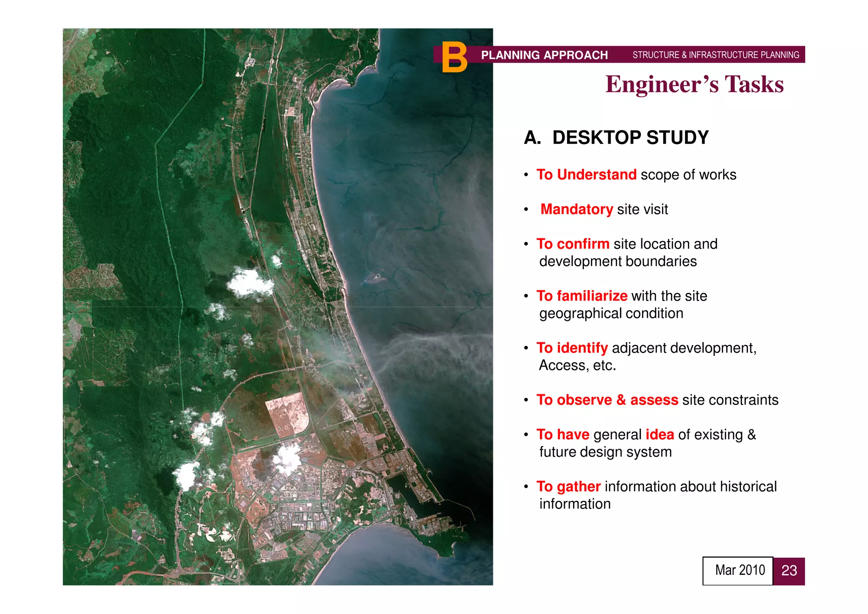Select the PLANNING APPROACH header text
Image resolution: width=868 pixels, height=614 pixels.
544,55
